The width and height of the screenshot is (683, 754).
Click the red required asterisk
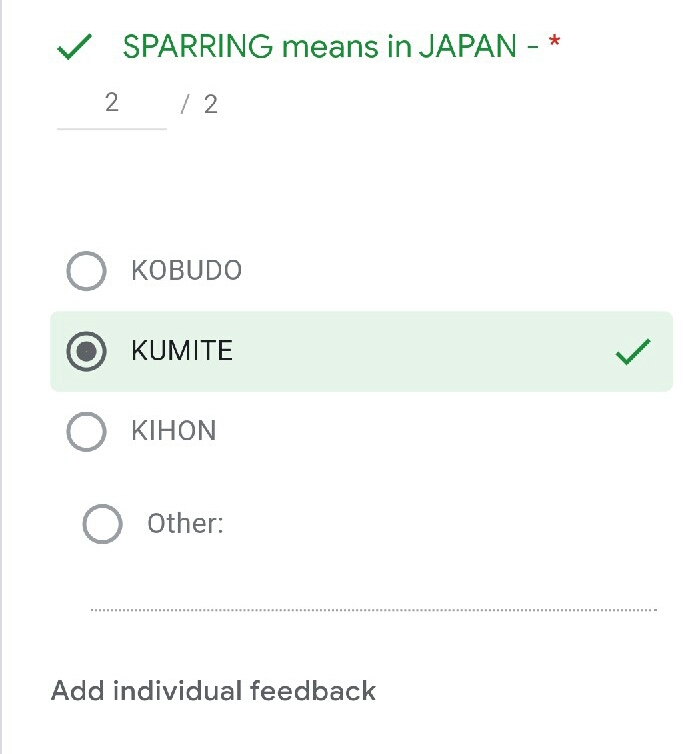coord(554,45)
